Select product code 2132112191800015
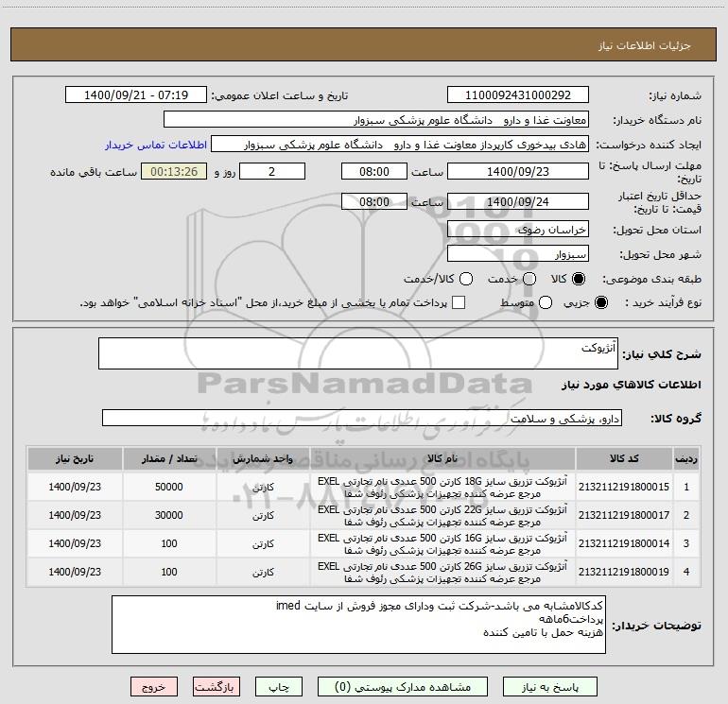This screenshot has height=704, width=728. coord(624,487)
